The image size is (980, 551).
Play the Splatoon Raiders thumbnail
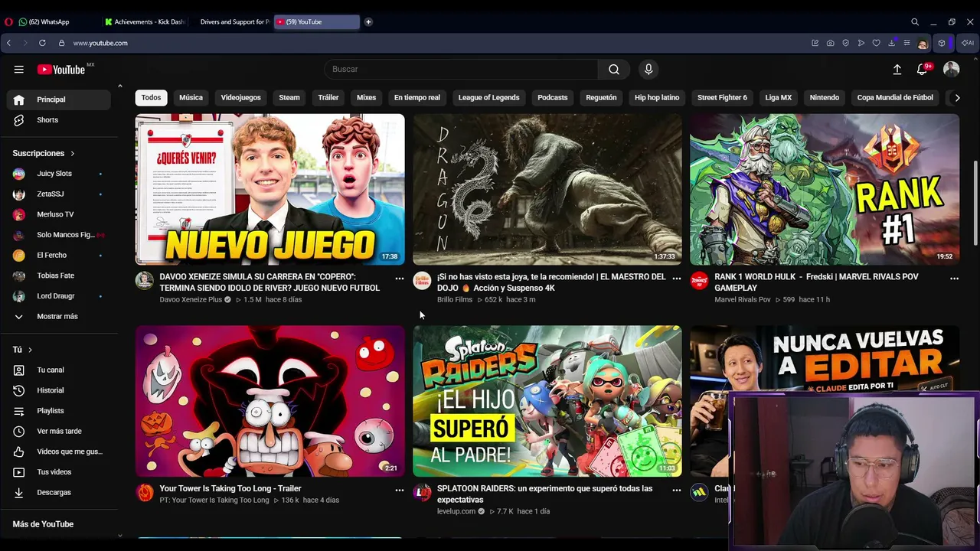click(x=547, y=402)
